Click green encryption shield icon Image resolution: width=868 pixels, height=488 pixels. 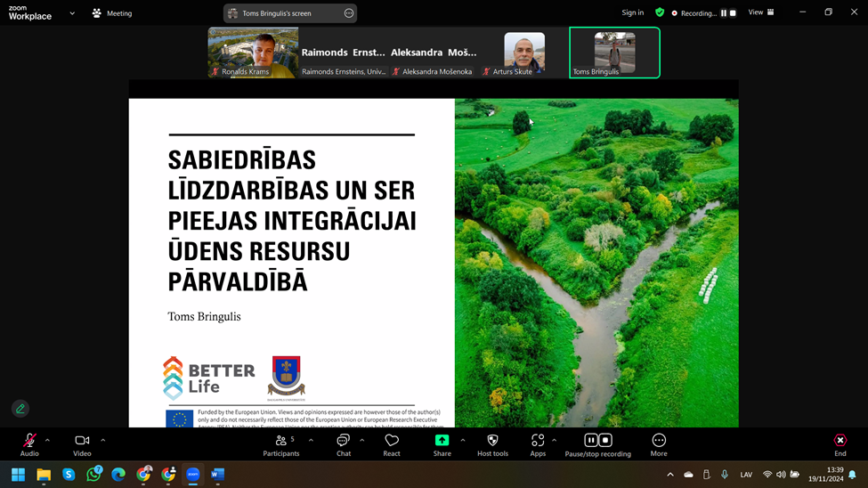coord(660,12)
